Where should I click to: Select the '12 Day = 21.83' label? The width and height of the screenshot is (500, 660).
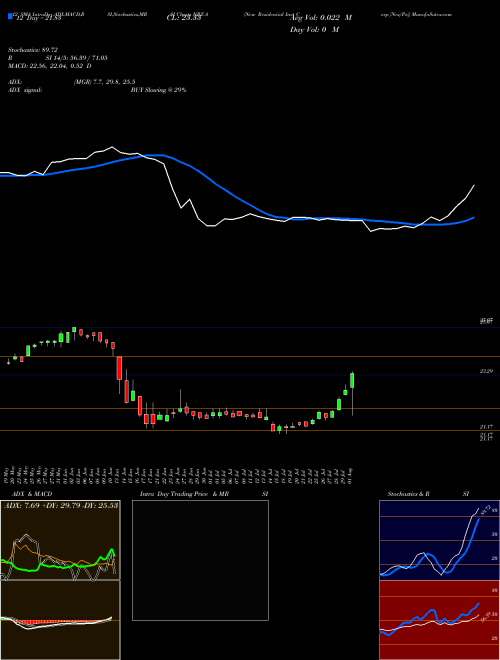point(37,18)
